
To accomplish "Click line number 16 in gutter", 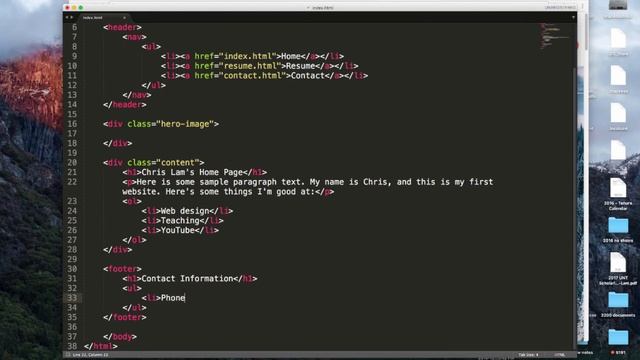I will click(x=72, y=124).
